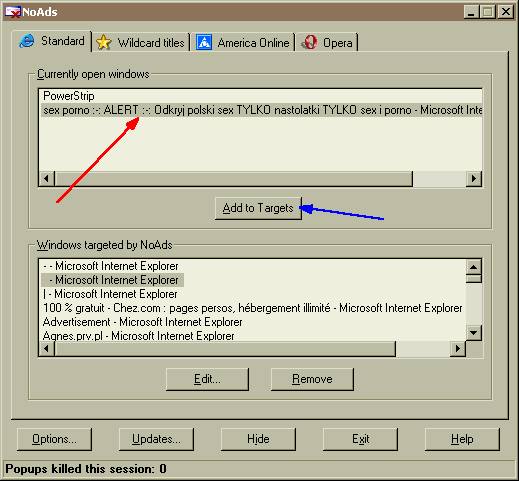
Task: Close the NoAds window
Action: [506, 12]
